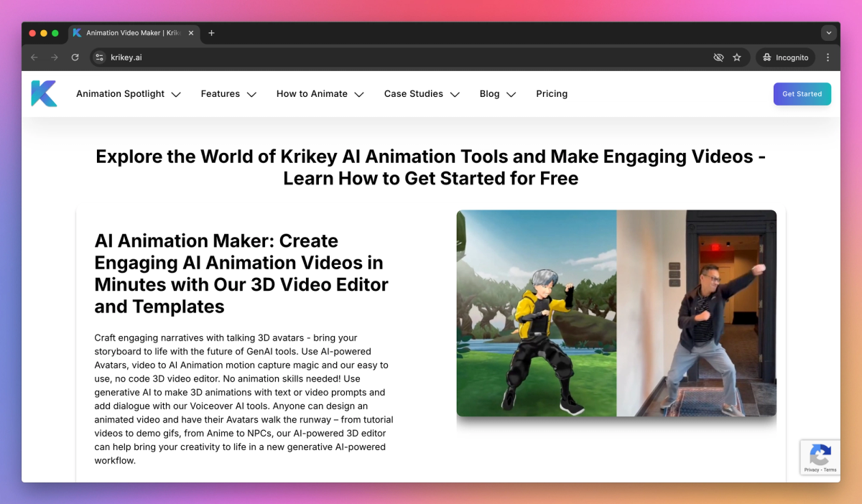The height and width of the screenshot is (504, 862).
Task: Expand How to Animate menu
Action: click(320, 94)
